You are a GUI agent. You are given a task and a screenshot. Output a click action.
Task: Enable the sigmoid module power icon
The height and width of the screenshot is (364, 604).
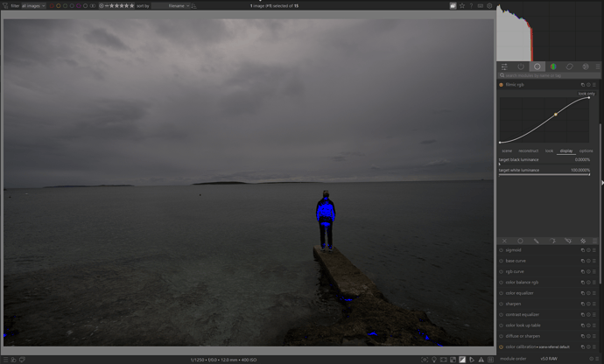[502, 250]
